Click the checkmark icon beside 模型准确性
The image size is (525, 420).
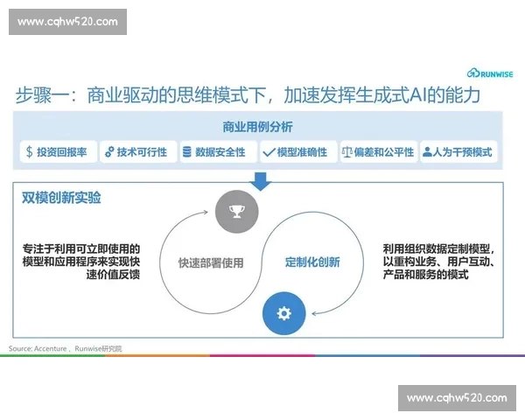tap(269, 153)
